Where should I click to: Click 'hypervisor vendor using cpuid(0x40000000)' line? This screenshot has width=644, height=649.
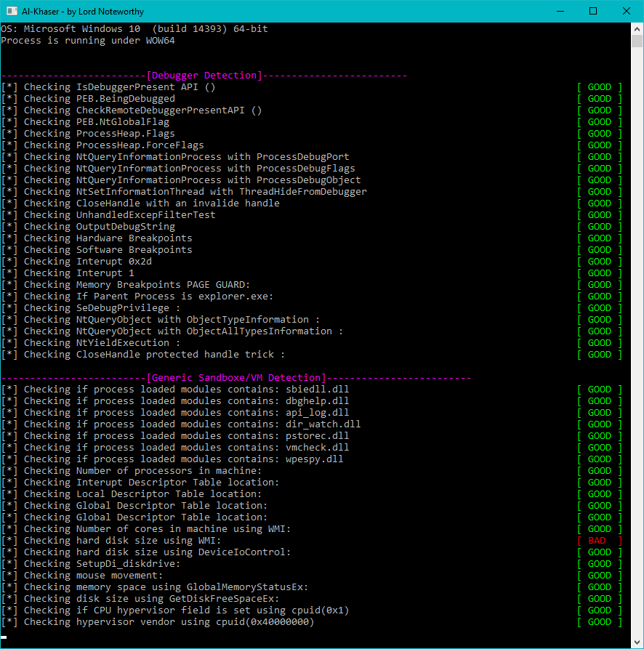click(x=158, y=621)
